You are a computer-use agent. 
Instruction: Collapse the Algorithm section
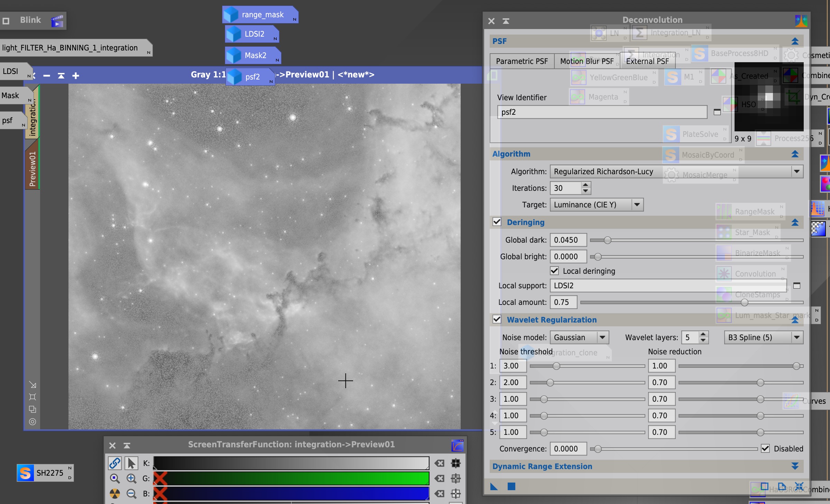(795, 154)
